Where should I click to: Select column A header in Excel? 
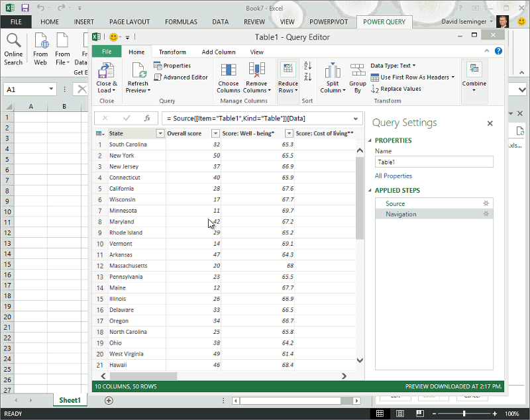(31, 107)
